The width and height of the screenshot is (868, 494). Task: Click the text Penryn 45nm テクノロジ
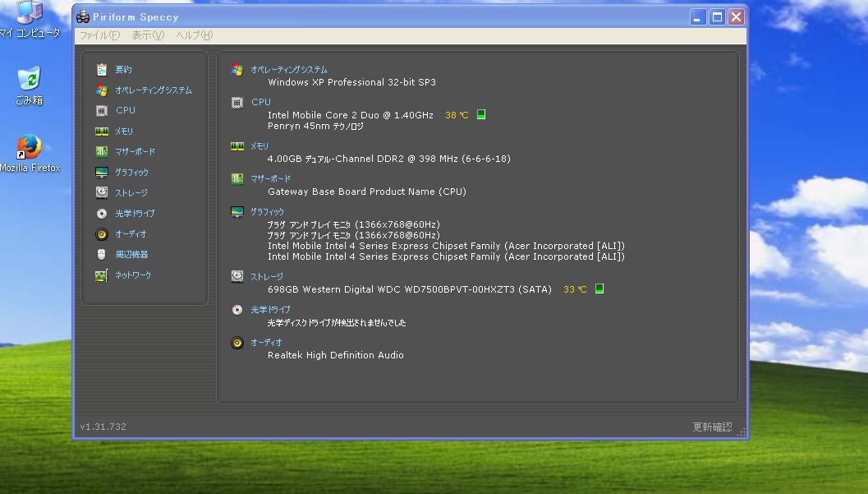tap(315, 127)
